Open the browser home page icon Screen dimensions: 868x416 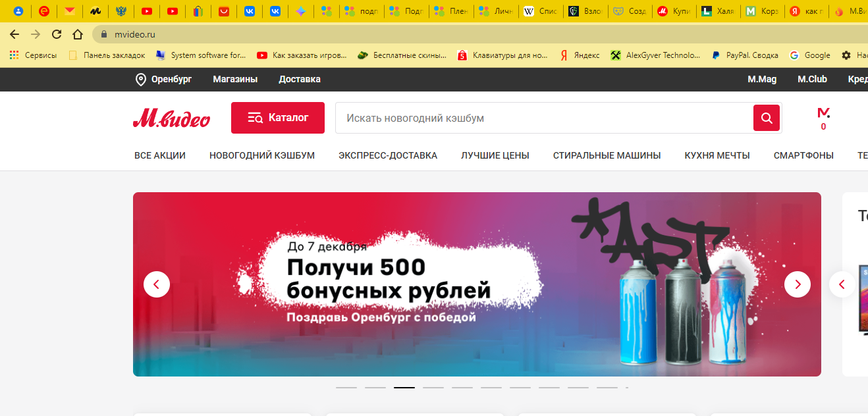click(78, 34)
